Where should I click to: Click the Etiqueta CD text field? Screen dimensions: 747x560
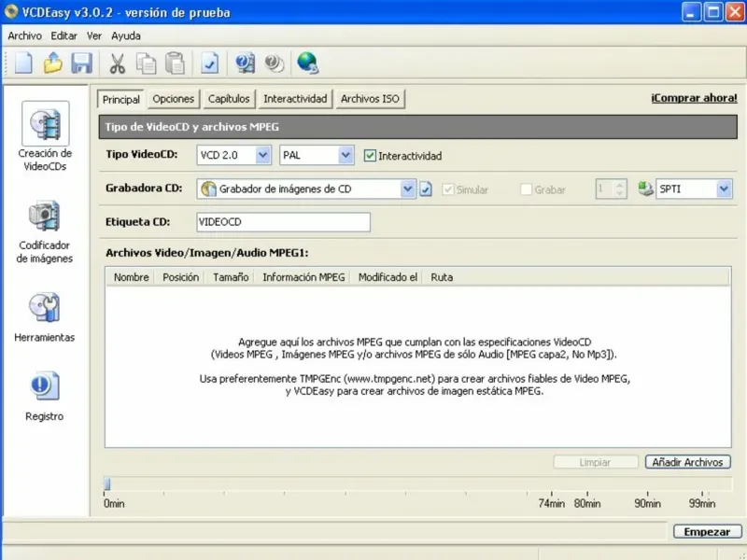[284, 222]
